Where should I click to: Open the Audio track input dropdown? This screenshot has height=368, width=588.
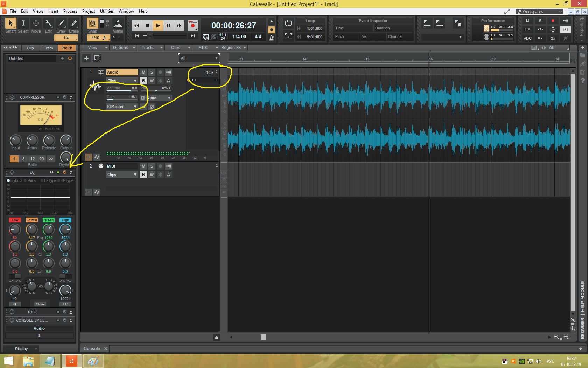click(156, 98)
